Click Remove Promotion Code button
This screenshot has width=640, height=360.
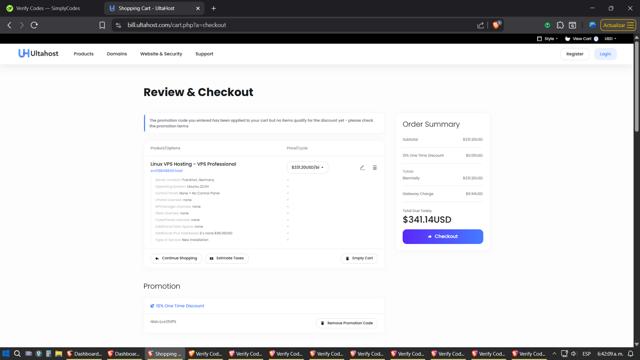pyautogui.click(x=347, y=323)
